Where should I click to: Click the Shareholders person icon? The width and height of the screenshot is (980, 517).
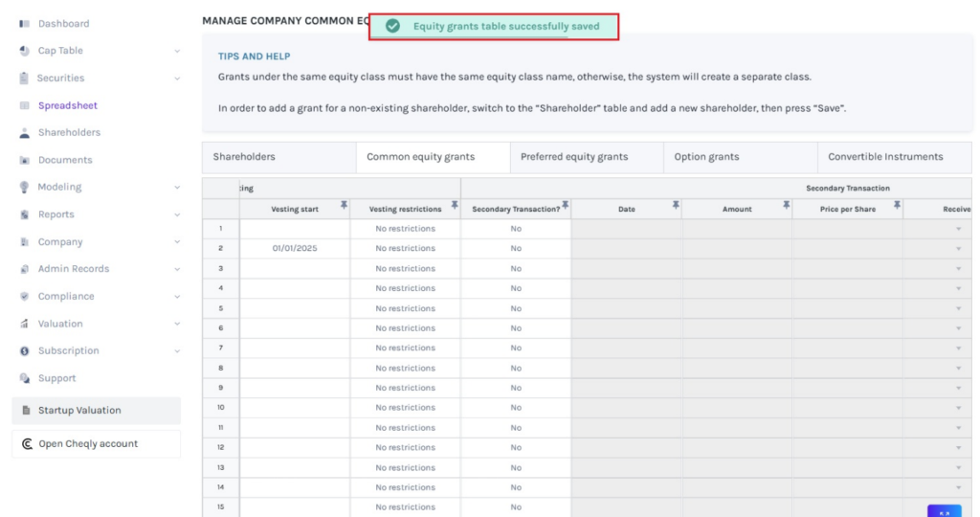point(25,133)
